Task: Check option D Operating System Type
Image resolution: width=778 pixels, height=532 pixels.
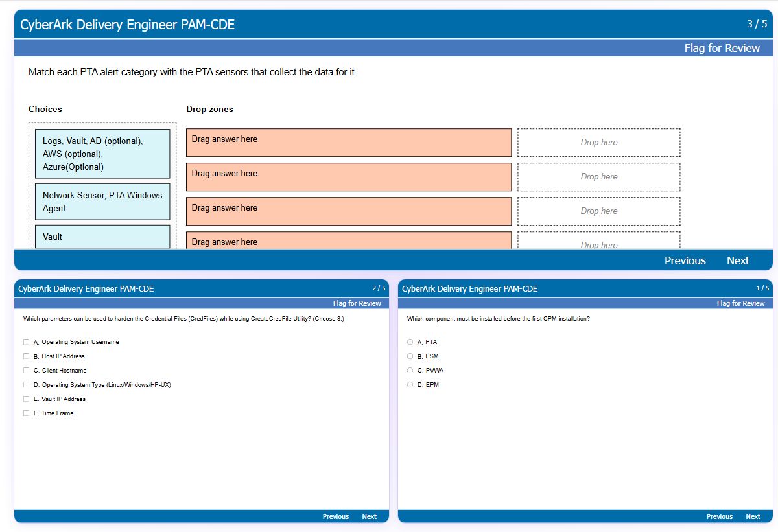Action: point(26,385)
